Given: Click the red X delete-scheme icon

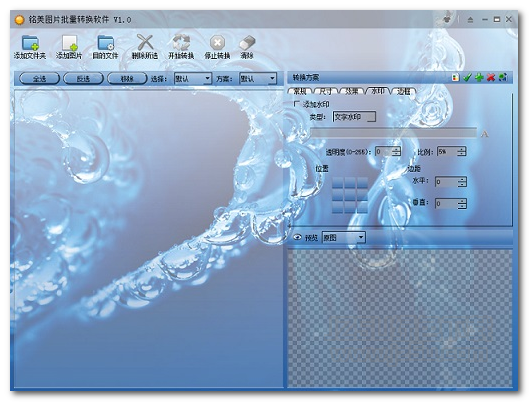Looking at the screenshot, I should (491, 78).
